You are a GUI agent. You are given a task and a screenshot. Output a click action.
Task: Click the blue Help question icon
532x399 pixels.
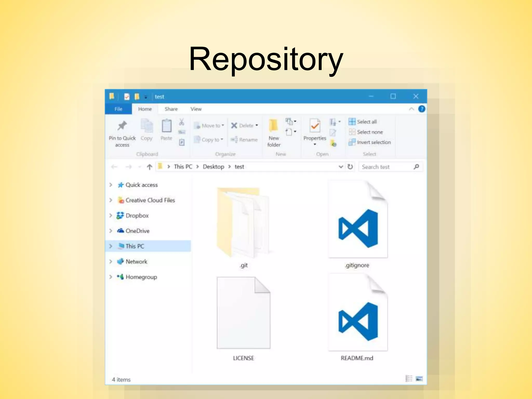click(x=422, y=109)
